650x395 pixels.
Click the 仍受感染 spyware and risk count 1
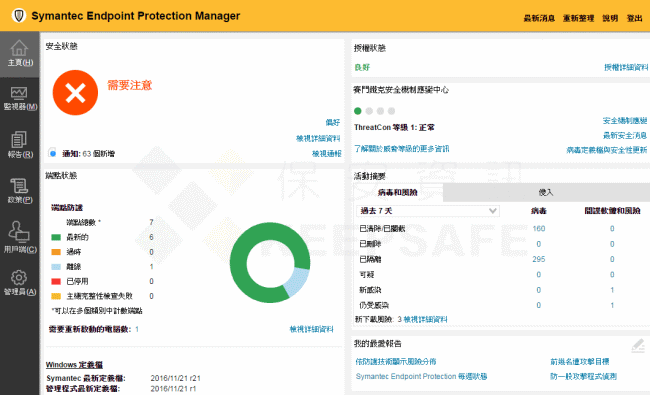pyautogui.click(x=612, y=305)
